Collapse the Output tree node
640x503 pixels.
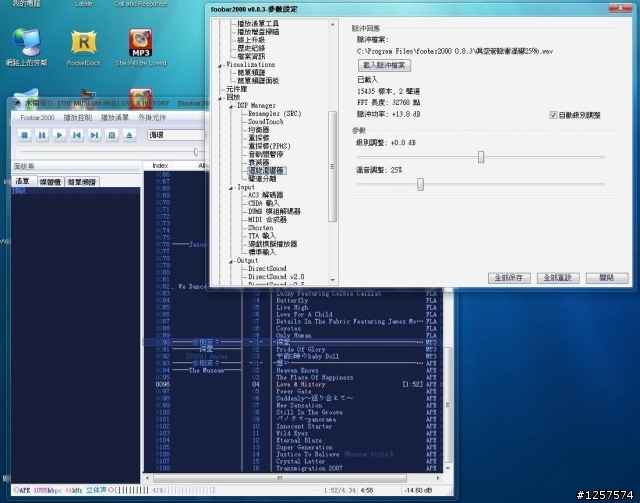231,261
